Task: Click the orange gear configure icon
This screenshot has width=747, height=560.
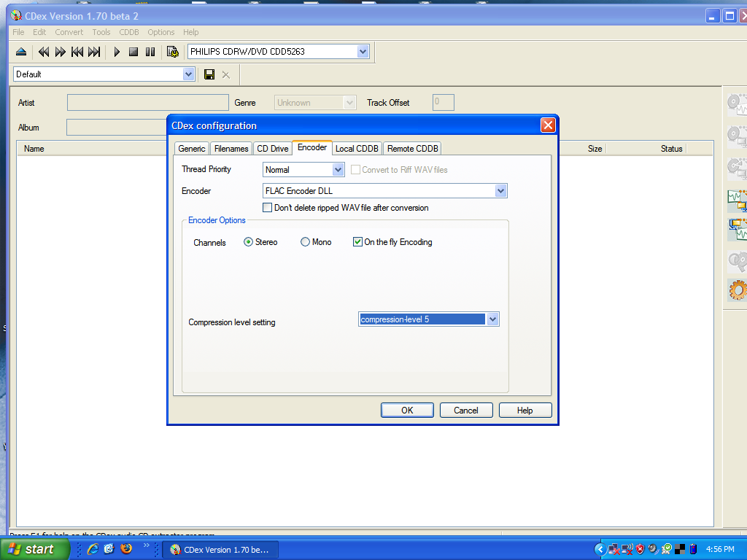Action: [738, 290]
